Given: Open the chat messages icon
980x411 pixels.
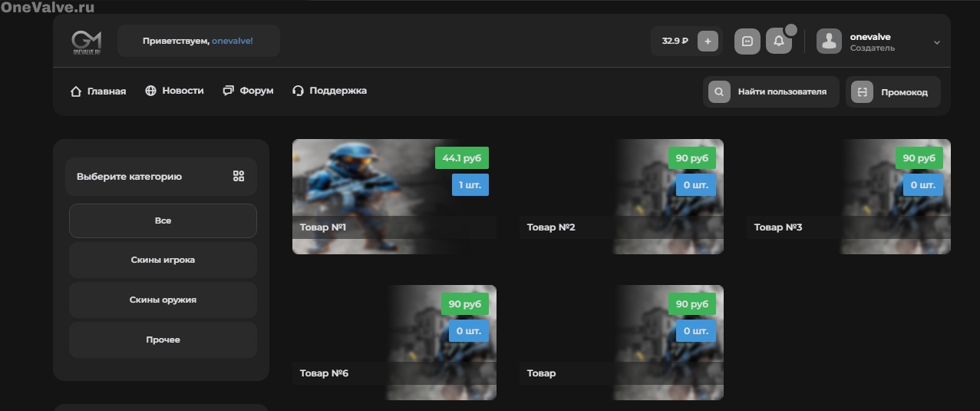Looking at the screenshot, I should (x=747, y=41).
